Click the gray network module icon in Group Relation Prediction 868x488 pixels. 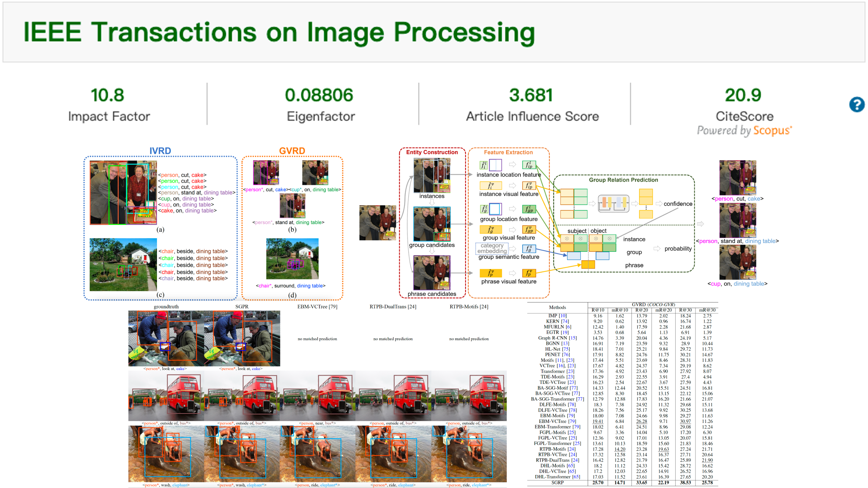(613, 204)
